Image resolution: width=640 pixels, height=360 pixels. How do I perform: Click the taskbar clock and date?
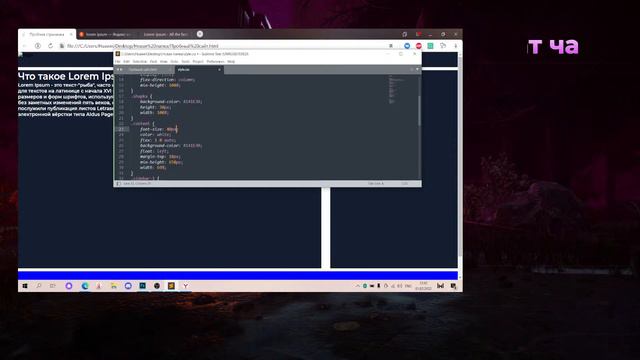click(x=423, y=286)
